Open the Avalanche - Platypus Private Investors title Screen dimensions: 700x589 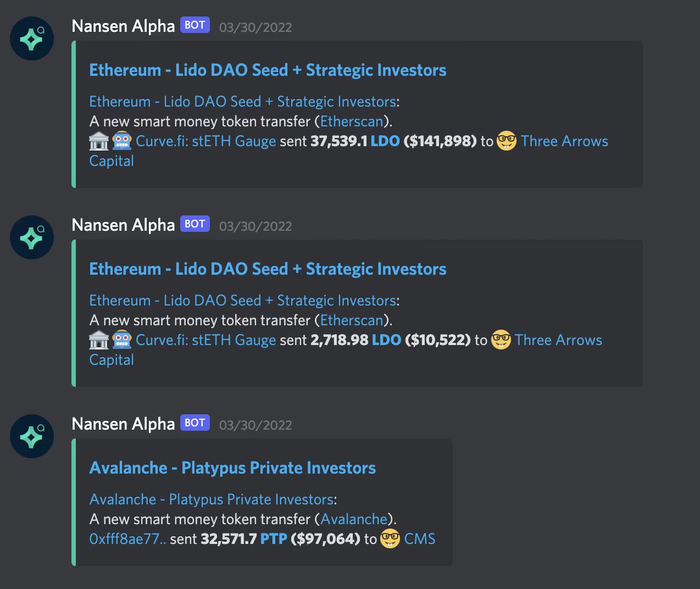[x=232, y=468]
